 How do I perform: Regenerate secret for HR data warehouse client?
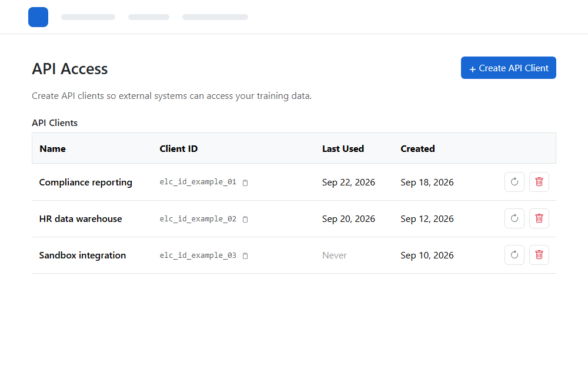point(514,218)
